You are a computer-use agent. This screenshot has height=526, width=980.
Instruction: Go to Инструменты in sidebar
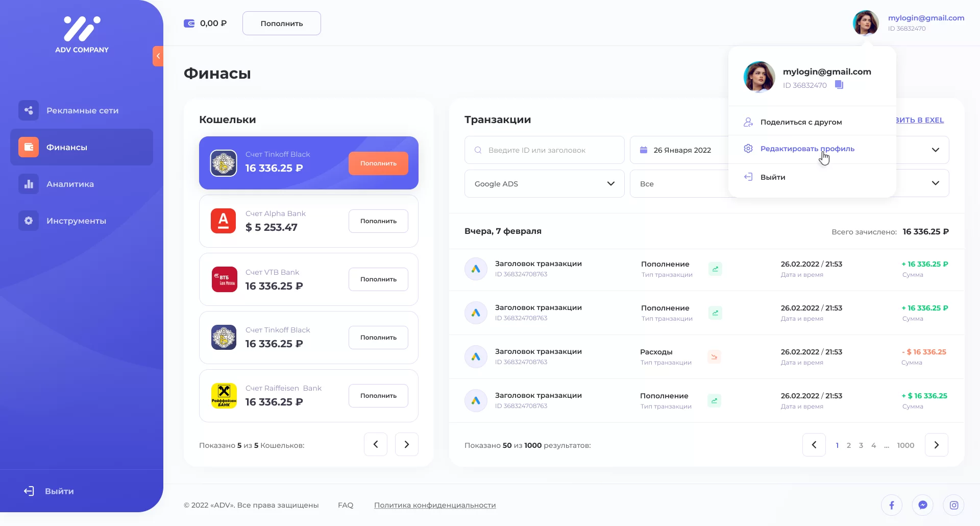[82, 221]
